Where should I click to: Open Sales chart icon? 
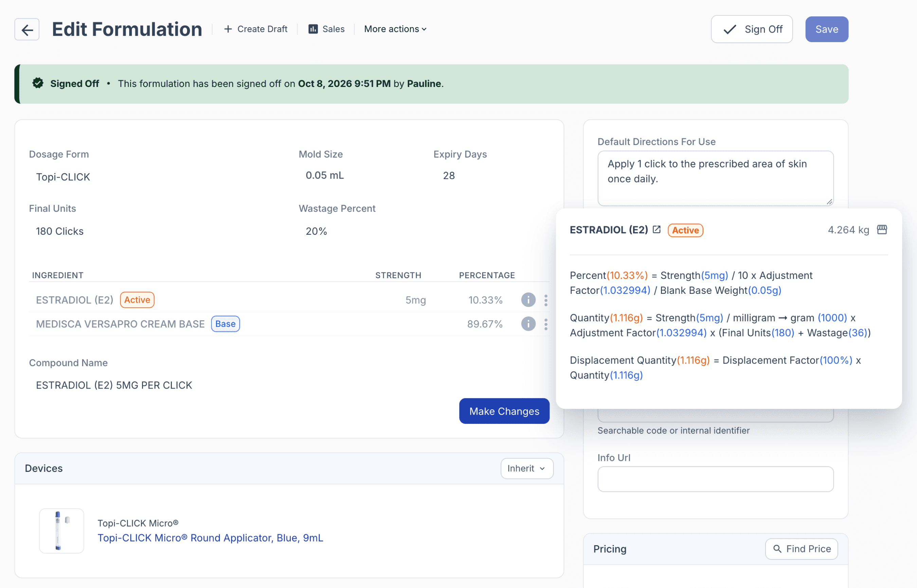[x=313, y=29]
